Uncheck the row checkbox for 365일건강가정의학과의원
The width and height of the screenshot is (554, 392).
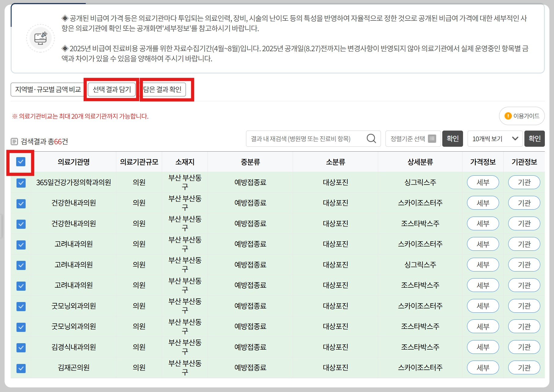point(20,182)
